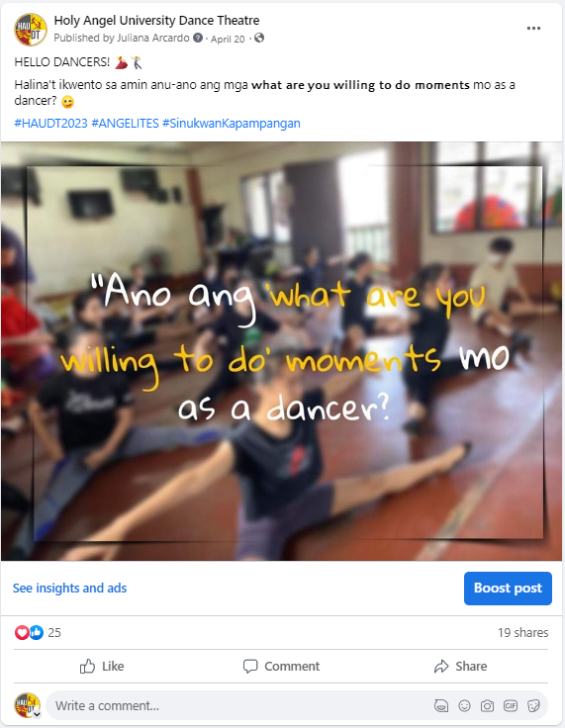Like the post
This screenshot has width=565, height=728.
101,667
